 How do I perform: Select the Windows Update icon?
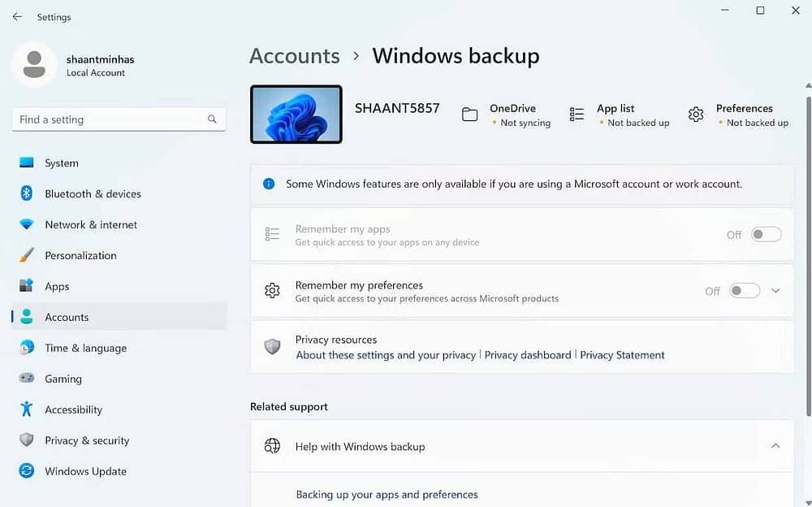24,471
